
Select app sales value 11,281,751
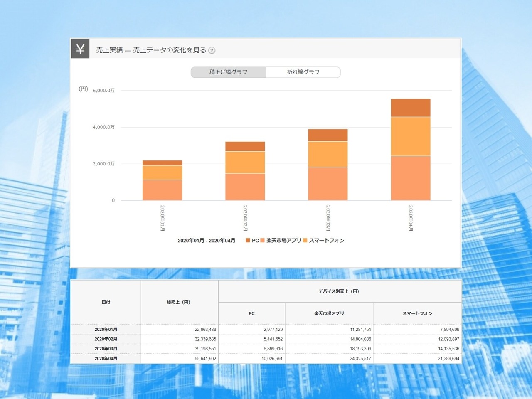(360, 330)
